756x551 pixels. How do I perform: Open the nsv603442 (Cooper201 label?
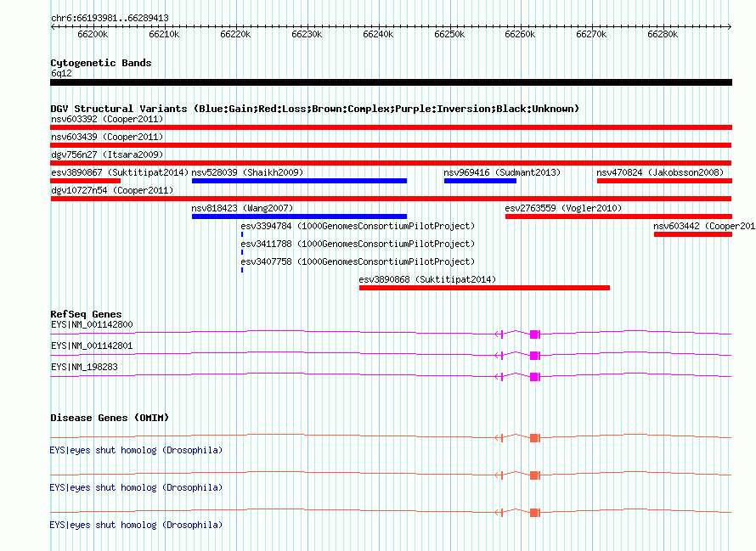(x=704, y=226)
